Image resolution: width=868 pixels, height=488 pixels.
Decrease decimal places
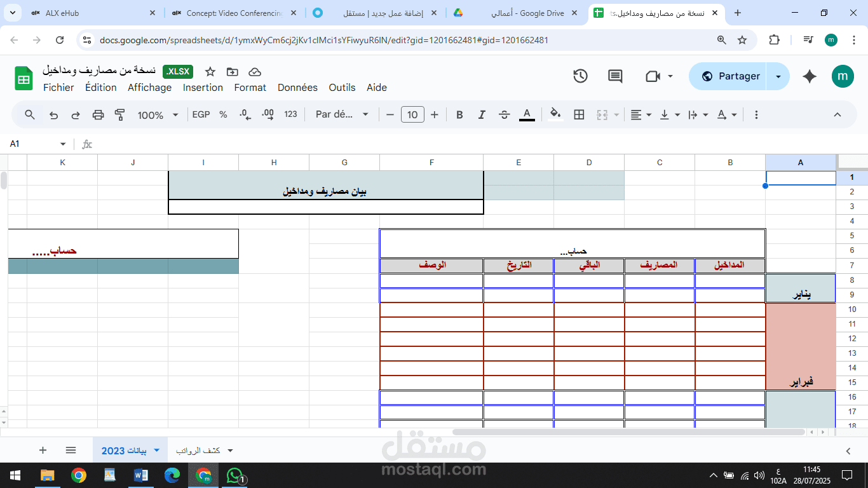click(245, 115)
